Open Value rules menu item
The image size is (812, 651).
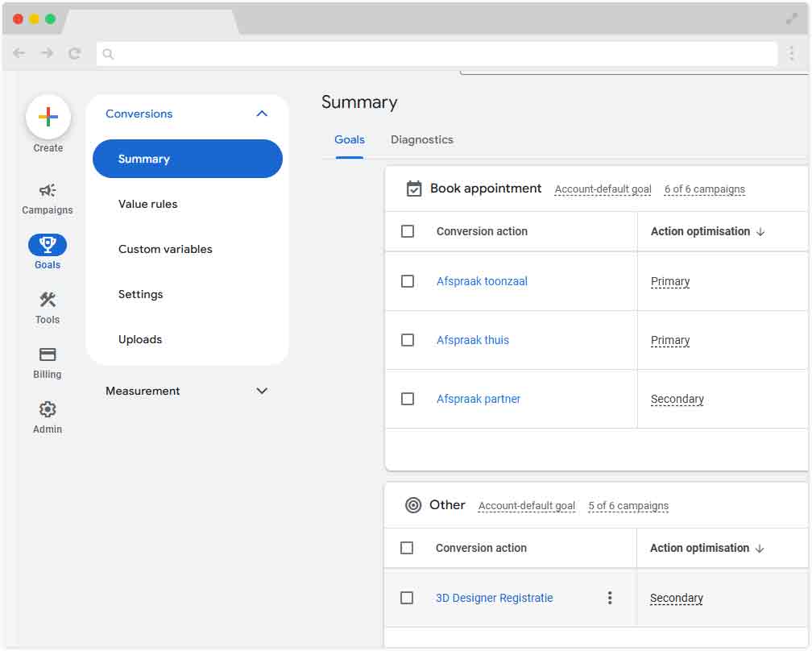(x=147, y=204)
